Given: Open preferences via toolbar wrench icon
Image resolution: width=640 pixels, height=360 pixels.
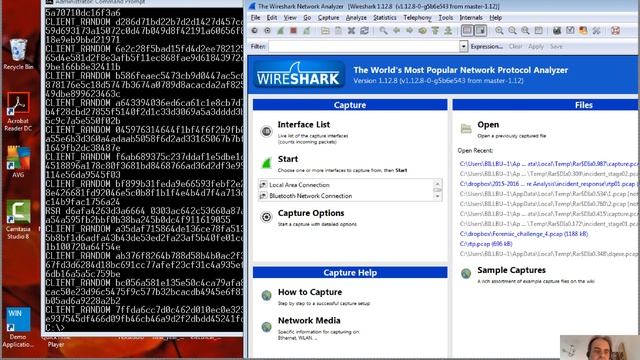Looking at the screenshot, I should click(x=596, y=31).
